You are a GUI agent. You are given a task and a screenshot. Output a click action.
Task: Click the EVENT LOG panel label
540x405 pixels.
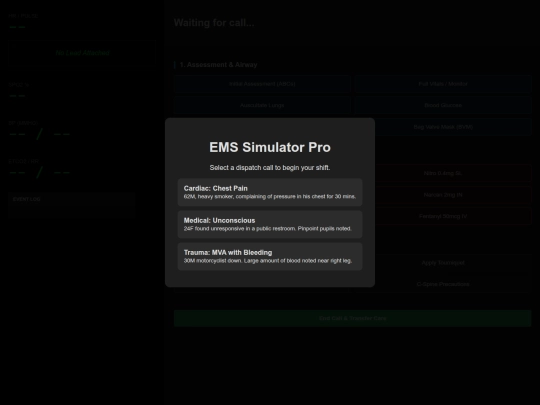pyautogui.click(x=27, y=199)
